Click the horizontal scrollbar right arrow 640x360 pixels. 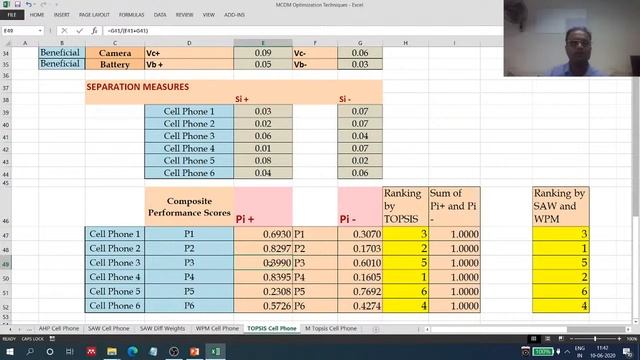[628, 329]
